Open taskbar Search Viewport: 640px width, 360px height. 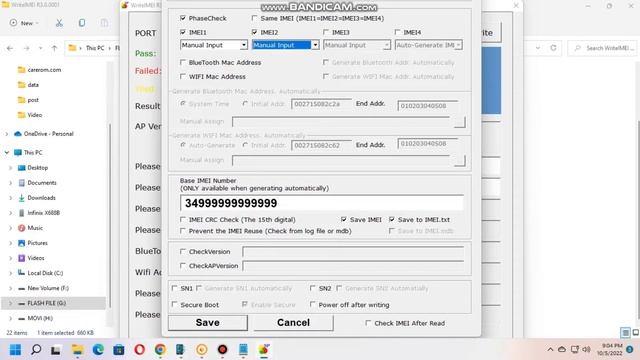pos(36,350)
